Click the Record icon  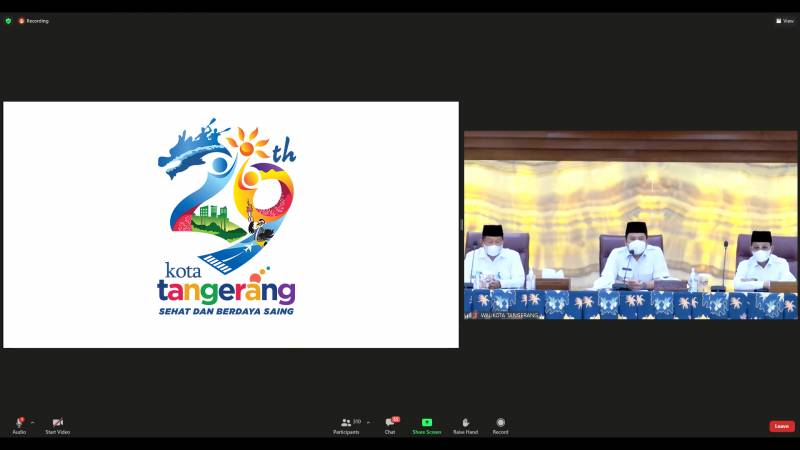click(500, 423)
